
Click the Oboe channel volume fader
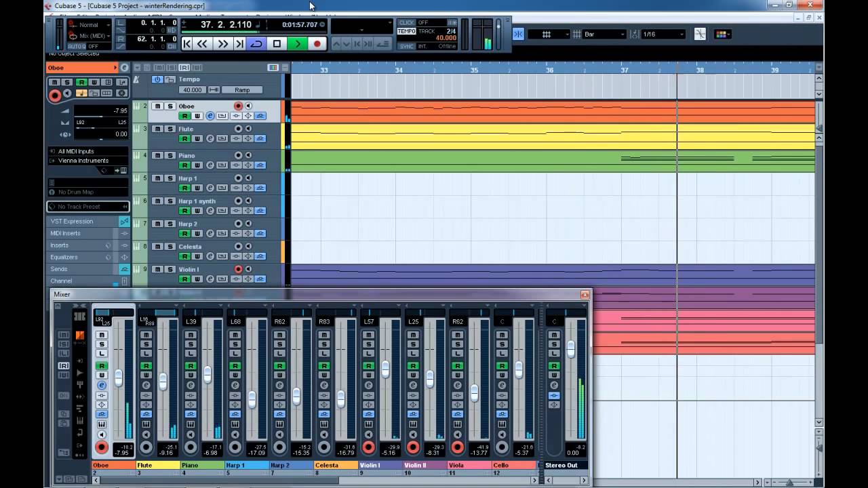(x=119, y=378)
